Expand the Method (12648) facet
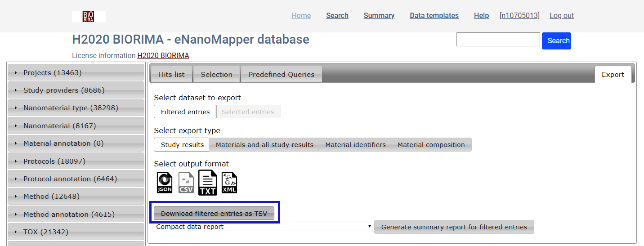644x246 pixels. tap(76, 197)
